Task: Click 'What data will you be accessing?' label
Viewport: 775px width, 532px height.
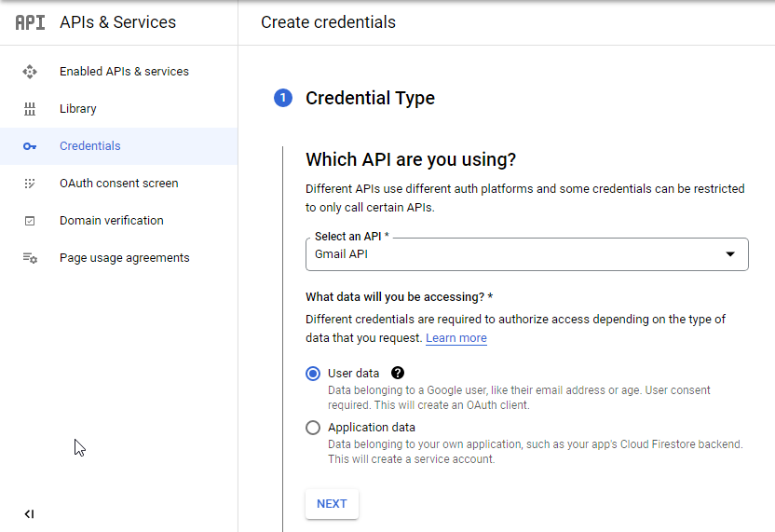Action: 399,297
